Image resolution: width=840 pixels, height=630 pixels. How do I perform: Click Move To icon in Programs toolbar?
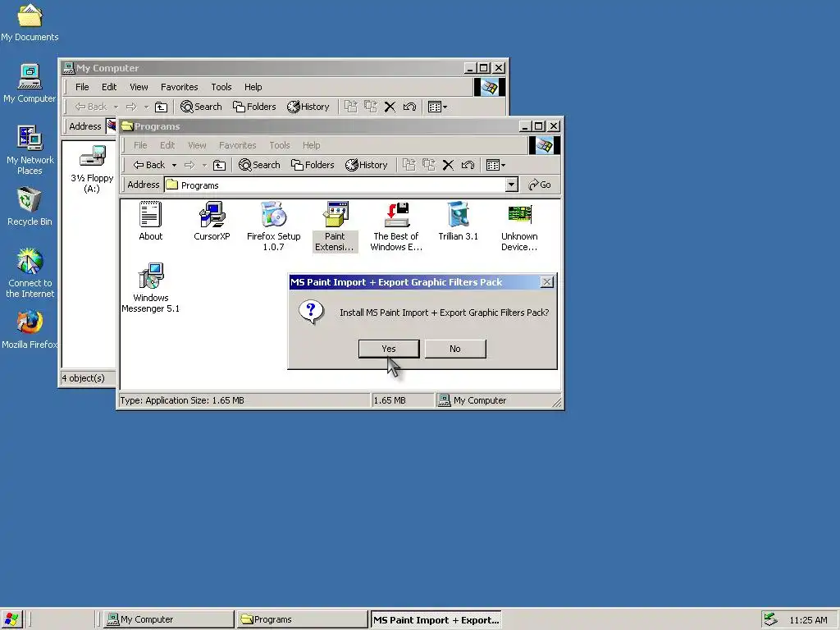coord(409,165)
